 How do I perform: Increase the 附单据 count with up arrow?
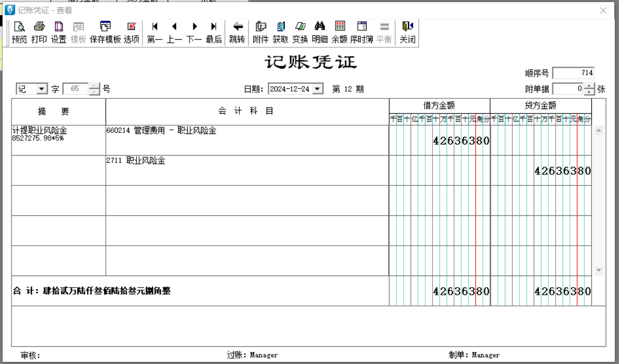[590, 86]
